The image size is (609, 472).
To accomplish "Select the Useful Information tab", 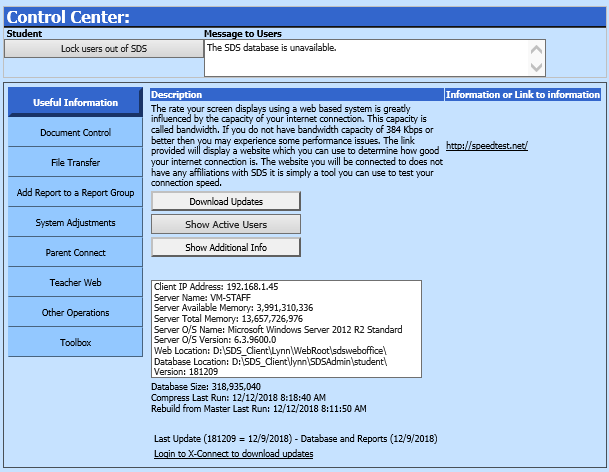I will [x=75, y=102].
